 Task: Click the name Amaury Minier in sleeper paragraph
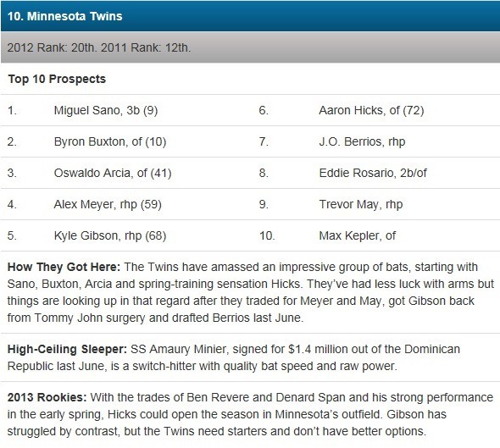[x=189, y=349]
